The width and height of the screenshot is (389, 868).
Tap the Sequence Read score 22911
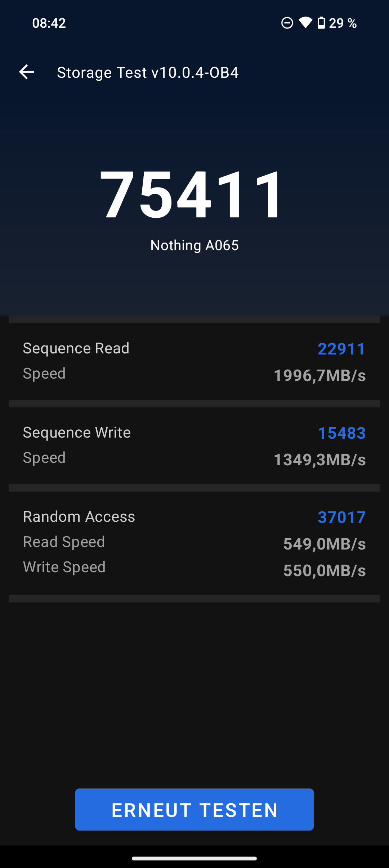point(341,349)
